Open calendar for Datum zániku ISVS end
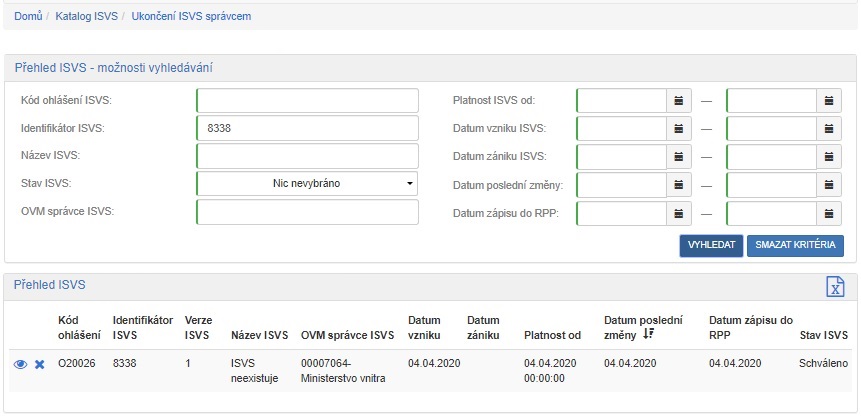 tap(829, 157)
